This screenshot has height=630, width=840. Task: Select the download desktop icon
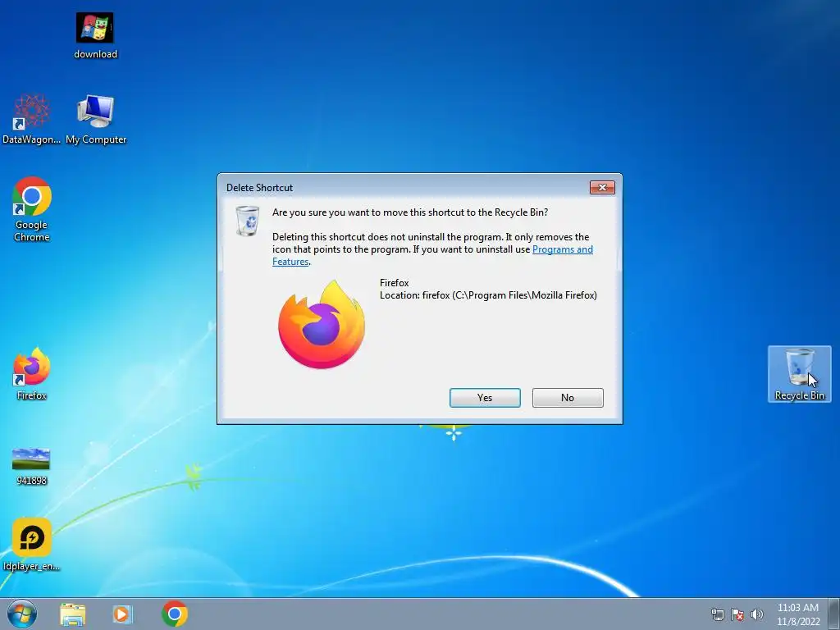point(95,35)
